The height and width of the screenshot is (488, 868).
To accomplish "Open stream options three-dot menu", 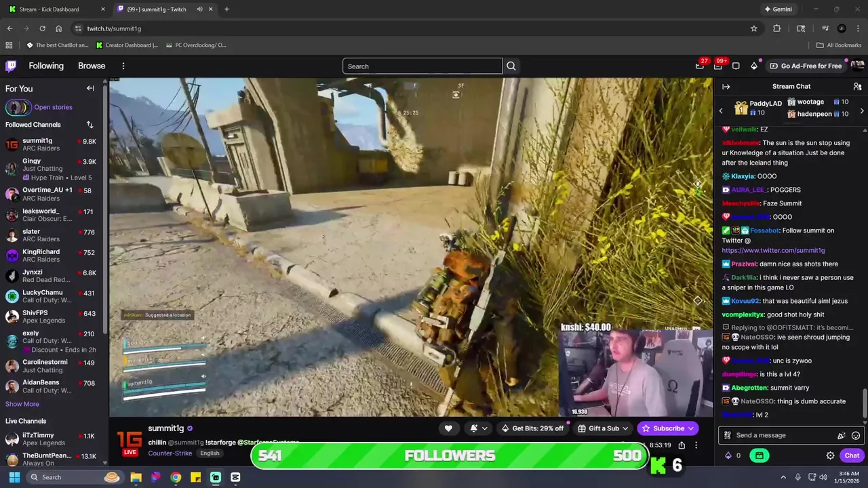I will click(696, 445).
